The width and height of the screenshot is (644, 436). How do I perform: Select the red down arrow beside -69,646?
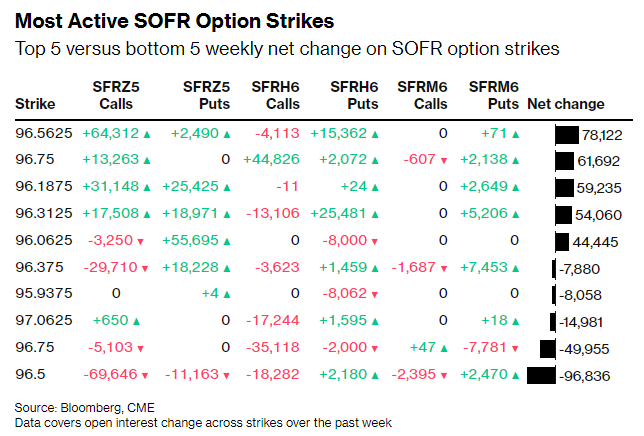[148, 375]
